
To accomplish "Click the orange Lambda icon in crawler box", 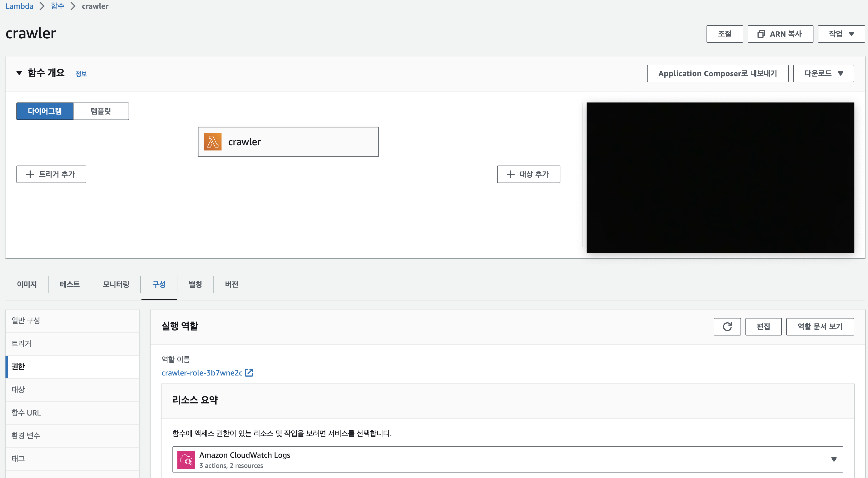I will (213, 142).
